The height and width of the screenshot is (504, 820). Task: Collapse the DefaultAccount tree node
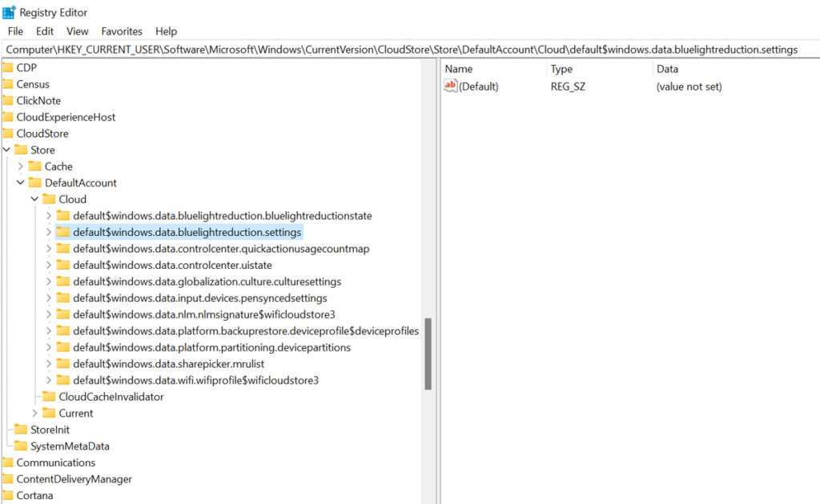click(x=20, y=182)
